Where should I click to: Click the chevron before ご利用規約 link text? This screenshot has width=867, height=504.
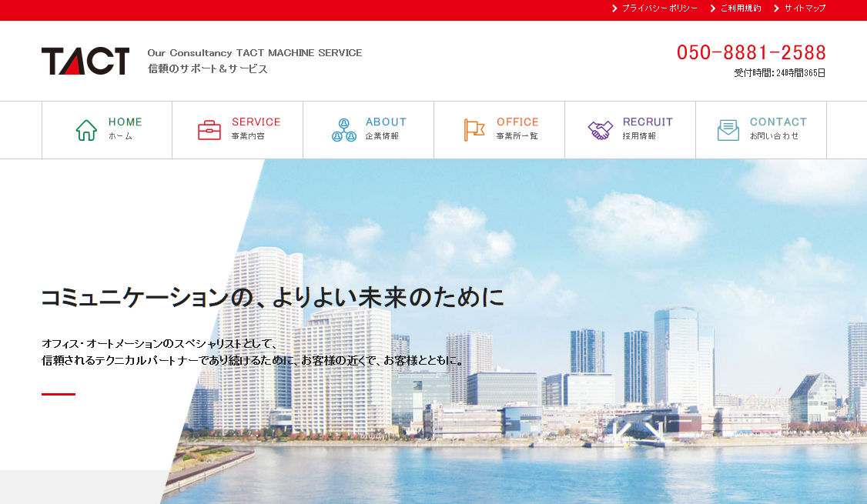coord(712,8)
